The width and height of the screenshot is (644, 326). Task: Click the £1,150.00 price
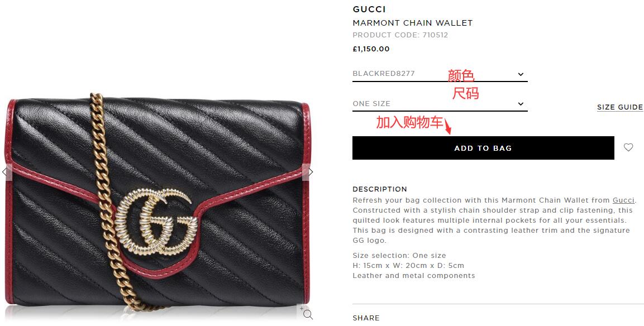click(371, 49)
